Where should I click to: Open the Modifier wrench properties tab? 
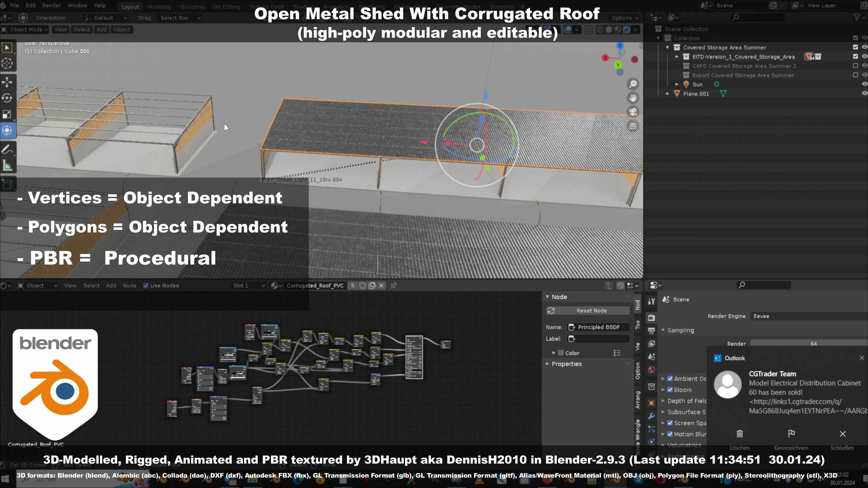[x=651, y=416]
